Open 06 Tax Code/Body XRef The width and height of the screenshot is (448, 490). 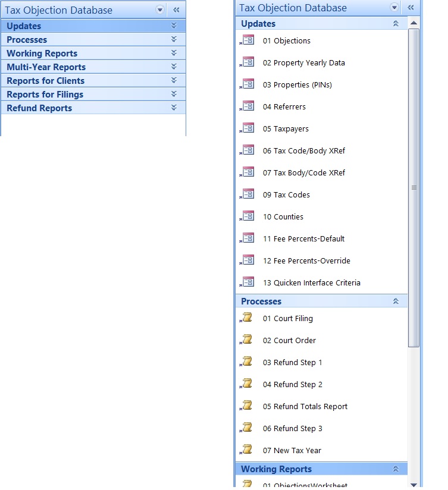[x=303, y=150]
